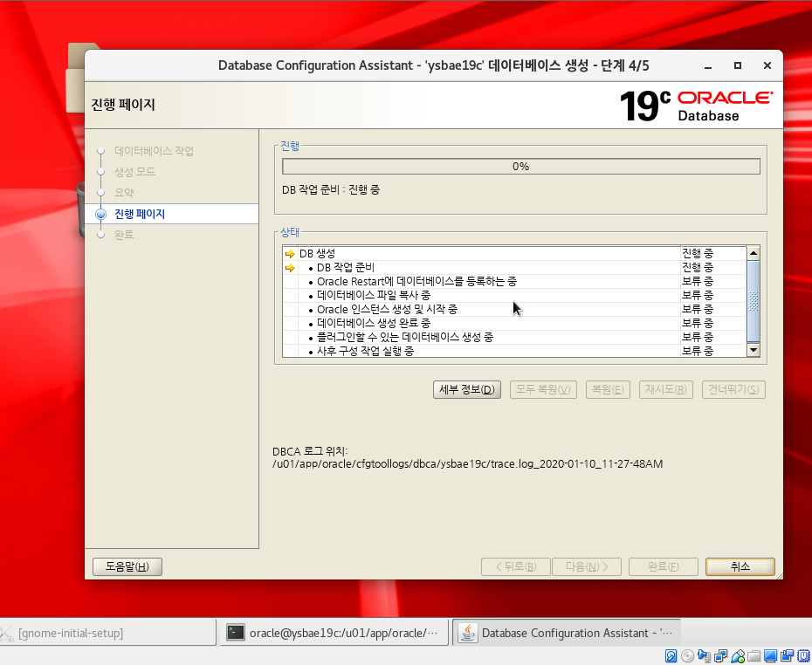The height and width of the screenshot is (665, 812).
Task: Select the 플러그인할 수 있는 데이터베이스 생성 중 row
Action: pyautogui.click(x=514, y=338)
